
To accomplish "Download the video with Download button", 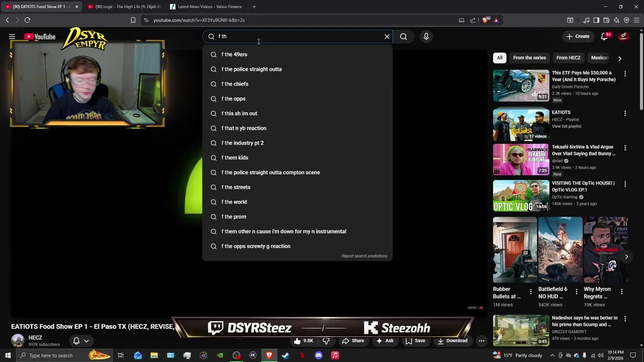I will coord(452,341).
